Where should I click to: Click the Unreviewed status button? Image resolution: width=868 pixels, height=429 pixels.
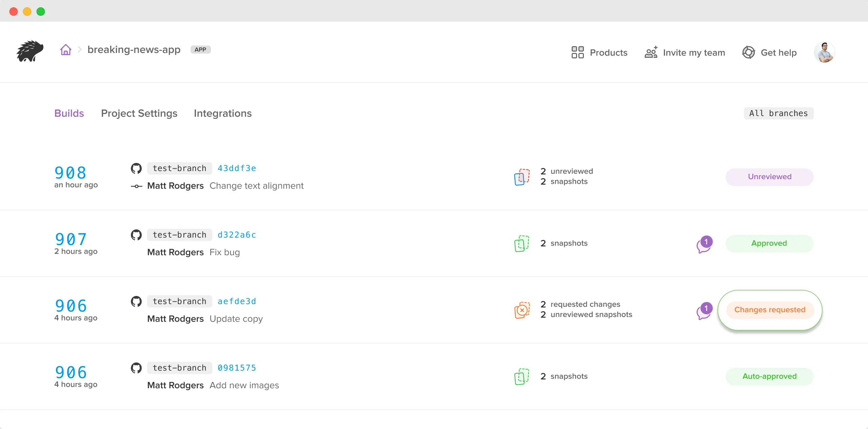[769, 177]
